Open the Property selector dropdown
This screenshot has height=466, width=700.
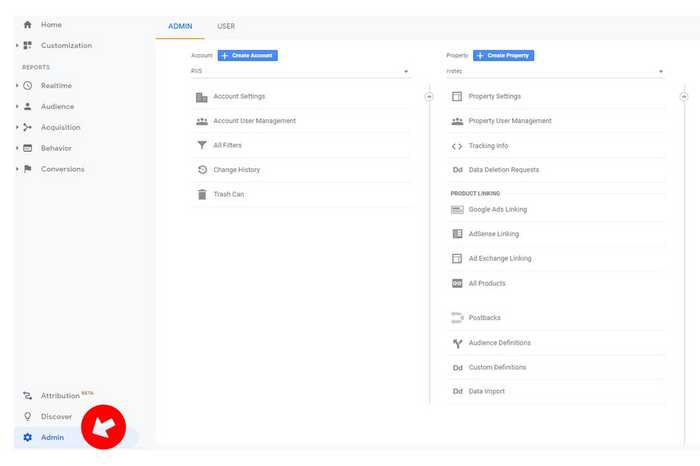point(555,72)
